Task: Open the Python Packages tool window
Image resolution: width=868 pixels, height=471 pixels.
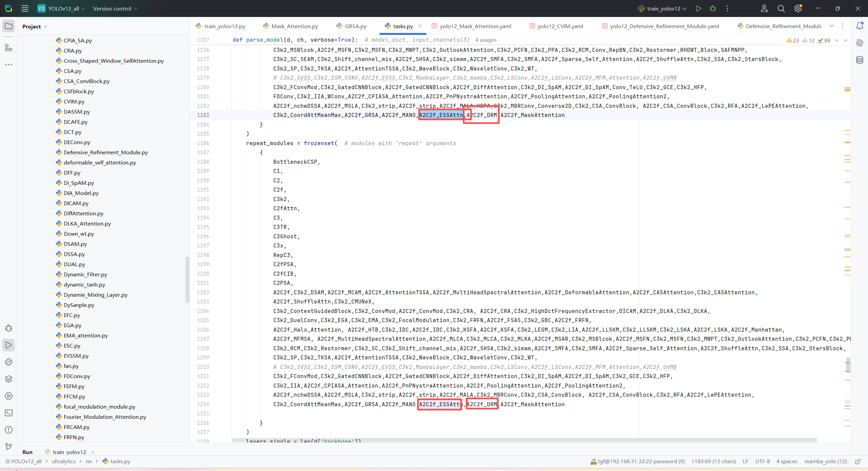Action: click(8, 379)
